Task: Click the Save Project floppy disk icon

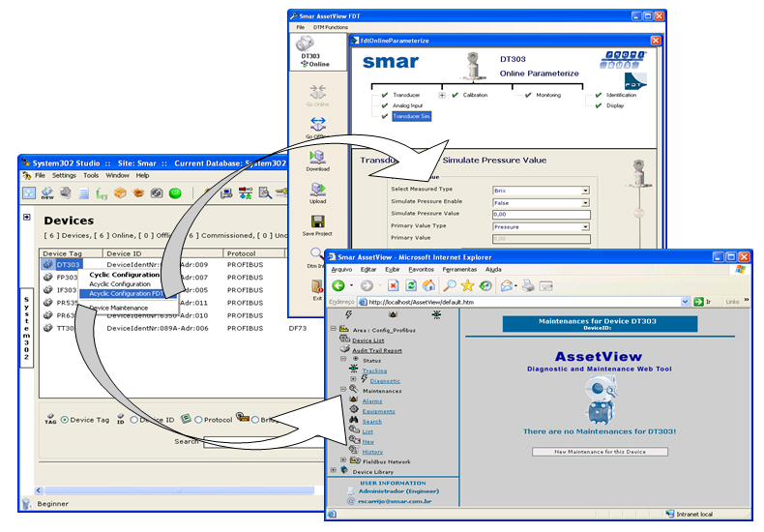Action: [x=317, y=222]
